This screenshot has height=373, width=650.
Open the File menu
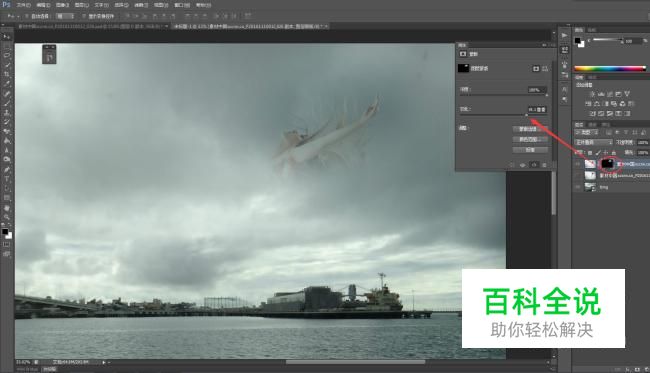tap(23, 5)
